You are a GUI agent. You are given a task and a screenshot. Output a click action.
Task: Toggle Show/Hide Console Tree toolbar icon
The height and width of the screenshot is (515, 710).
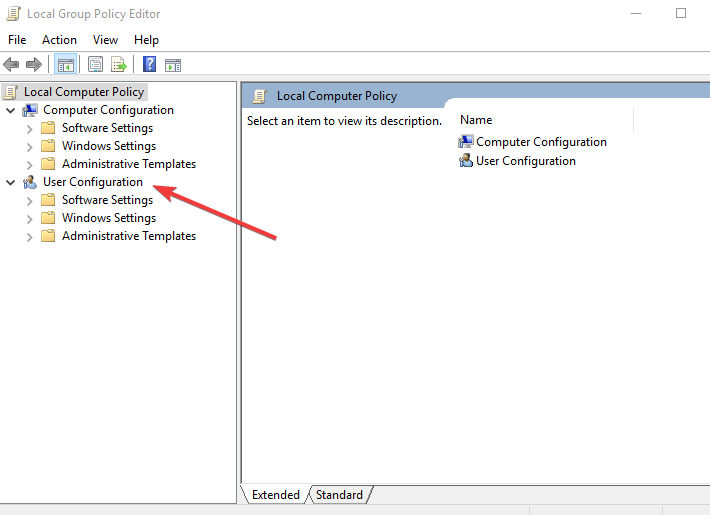pyautogui.click(x=65, y=65)
